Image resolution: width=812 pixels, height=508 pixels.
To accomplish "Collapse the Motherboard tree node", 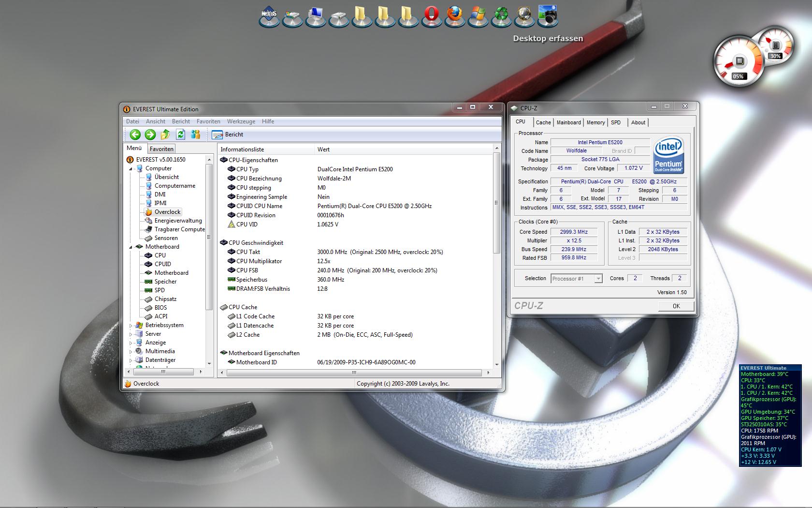I will click(x=130, y=247).
